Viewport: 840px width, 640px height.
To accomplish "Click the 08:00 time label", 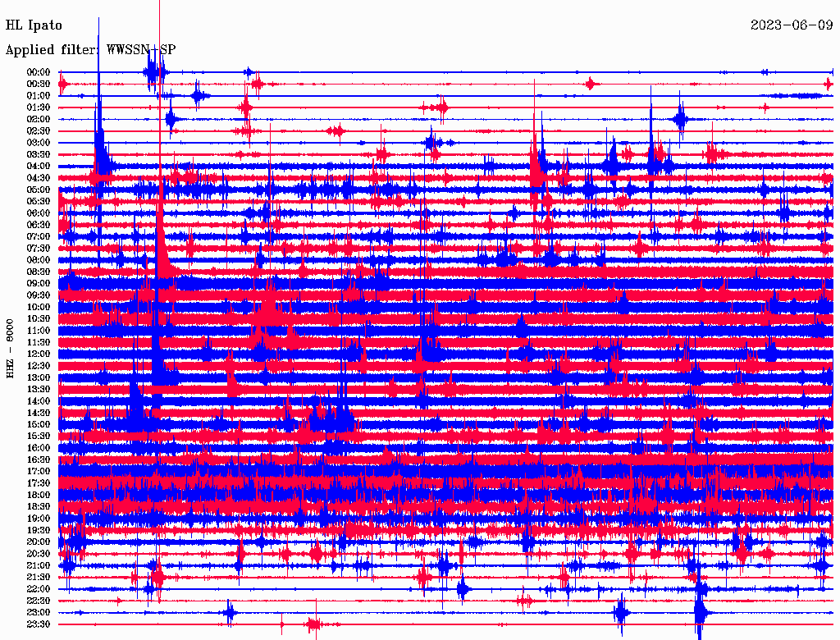I will click(39, 260).
